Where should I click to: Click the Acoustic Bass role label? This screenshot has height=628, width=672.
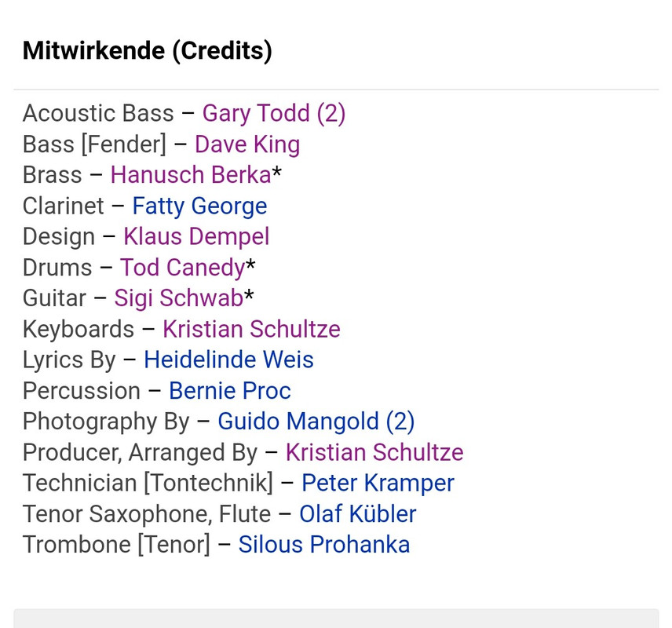coord(98,114)
